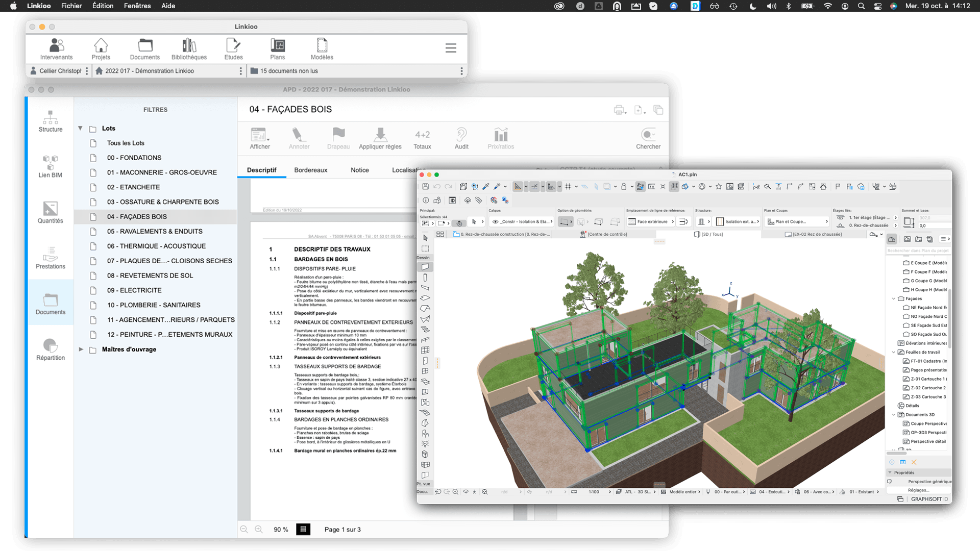The image size is (980, 551).
Task: Expand the Maîtres d'ouvrage folder
Action: coord(81,349)
